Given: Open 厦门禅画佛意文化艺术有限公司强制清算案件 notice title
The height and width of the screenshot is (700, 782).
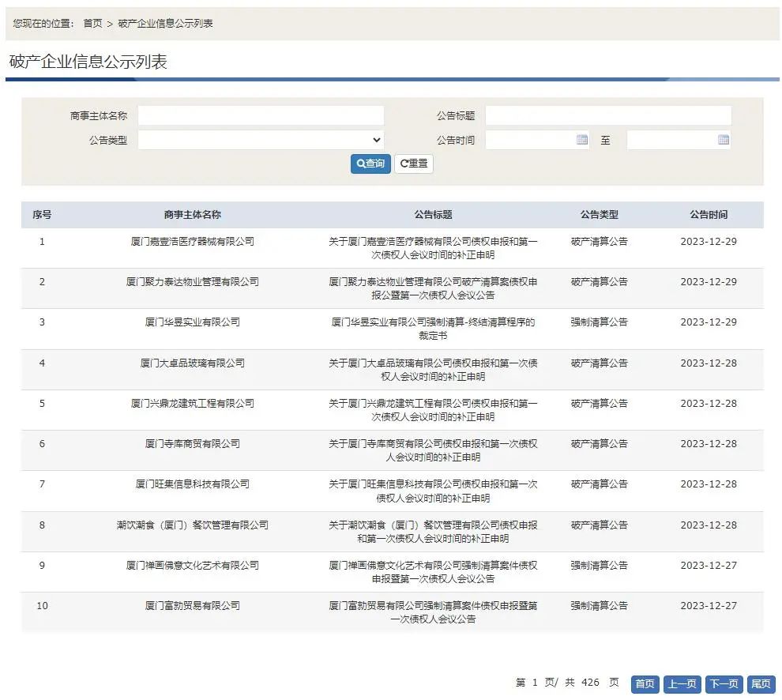Looking at the screenshot, I should [433, 572].
